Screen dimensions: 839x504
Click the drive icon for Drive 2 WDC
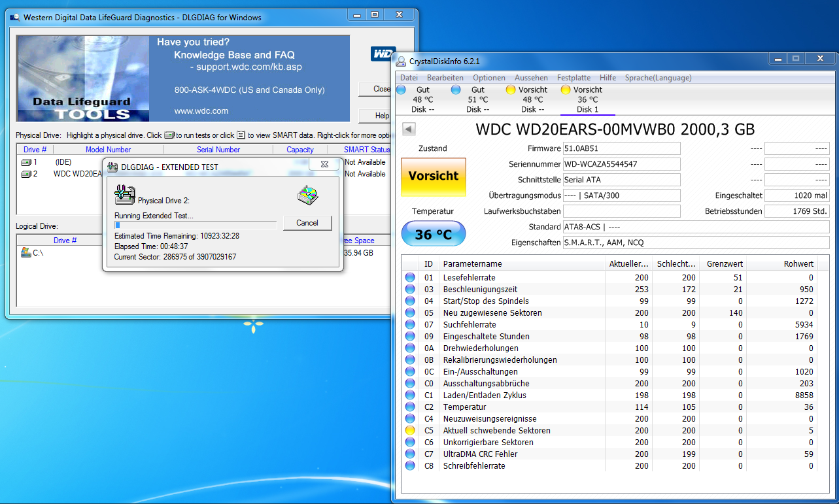pos(26,174)
